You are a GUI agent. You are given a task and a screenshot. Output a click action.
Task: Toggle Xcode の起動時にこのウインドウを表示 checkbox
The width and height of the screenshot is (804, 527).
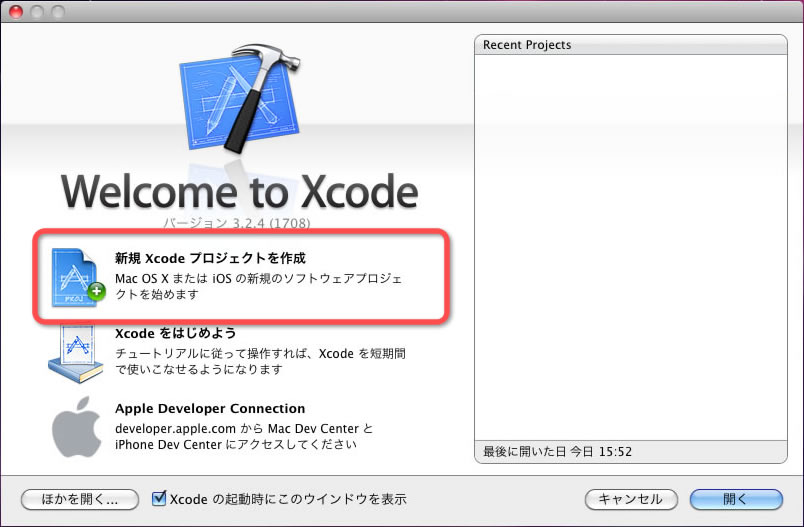(x=159, y=498)
